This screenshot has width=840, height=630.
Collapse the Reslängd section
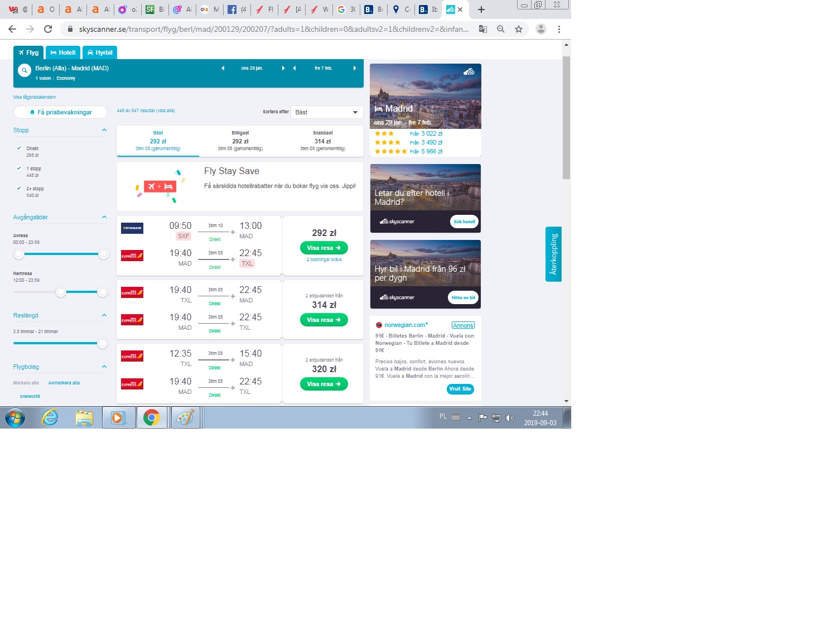(x=104, y=315)
